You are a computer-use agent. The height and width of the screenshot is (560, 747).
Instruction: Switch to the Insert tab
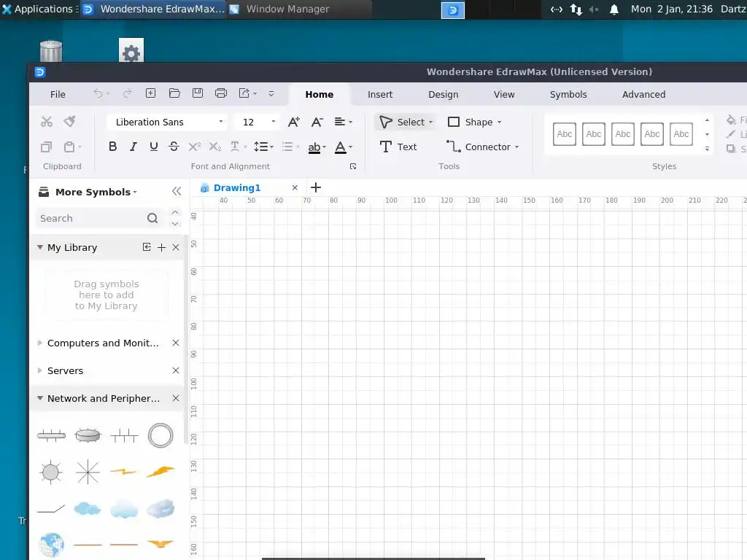click(380, 94)
